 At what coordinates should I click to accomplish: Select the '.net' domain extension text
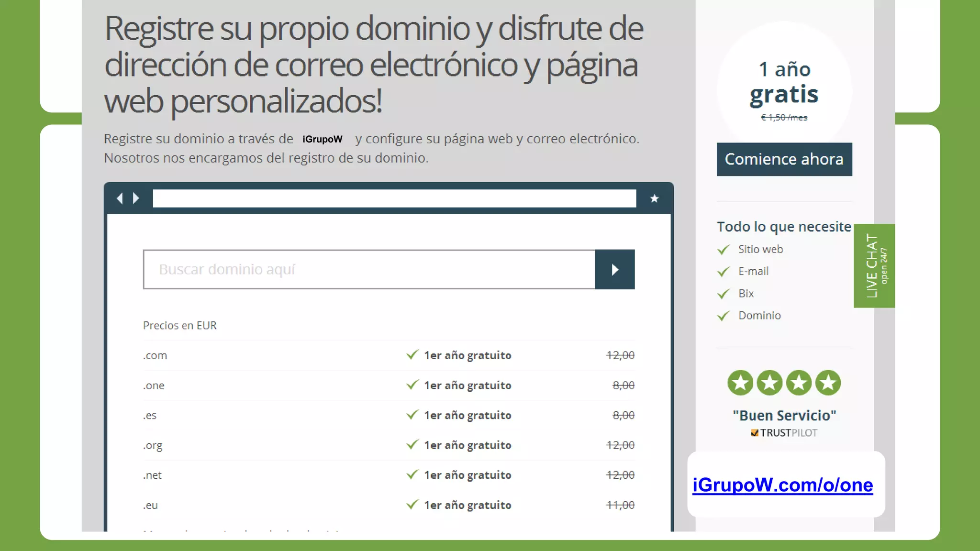coord(152,475)
